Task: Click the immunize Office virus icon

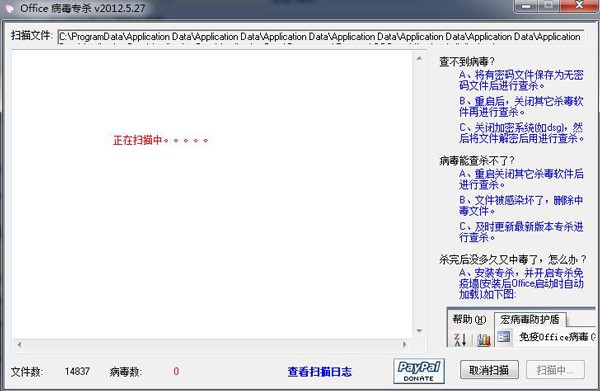Action: 504,337
